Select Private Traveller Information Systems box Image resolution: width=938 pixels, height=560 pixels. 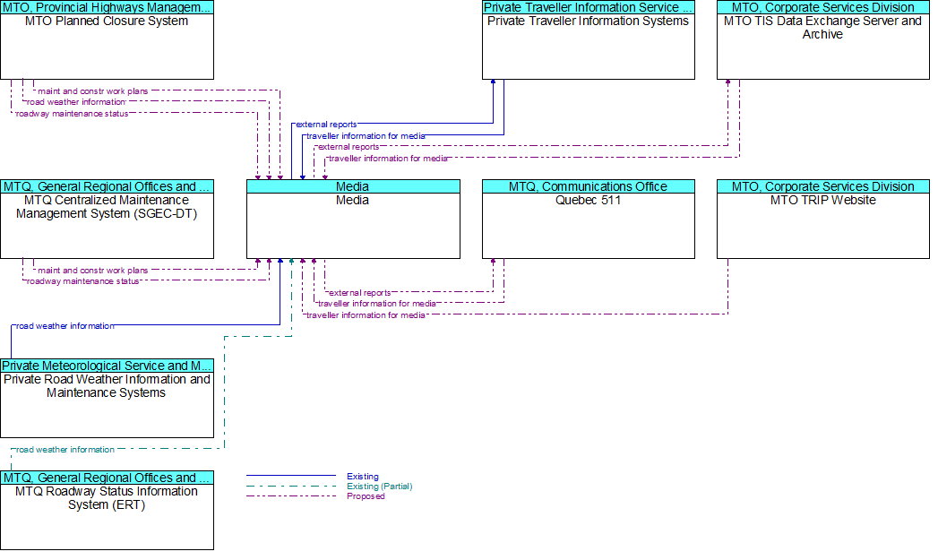[588, 47]
